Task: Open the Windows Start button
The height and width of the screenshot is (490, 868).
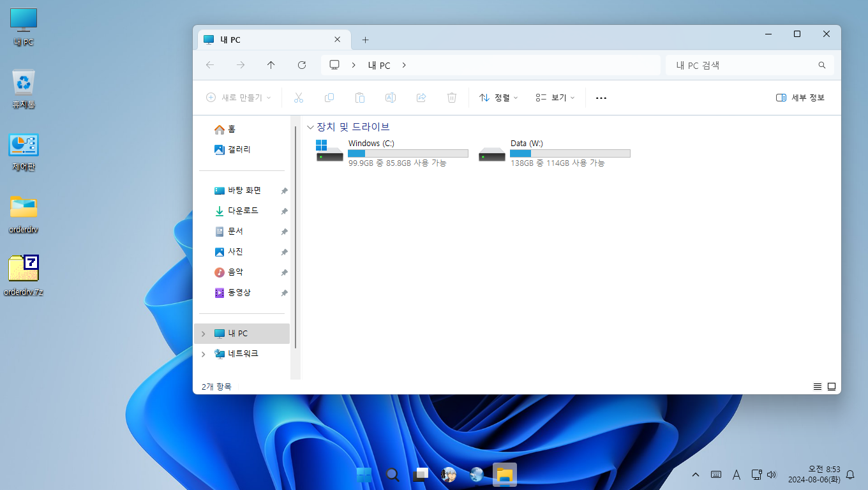Action: tap(364, 475)
